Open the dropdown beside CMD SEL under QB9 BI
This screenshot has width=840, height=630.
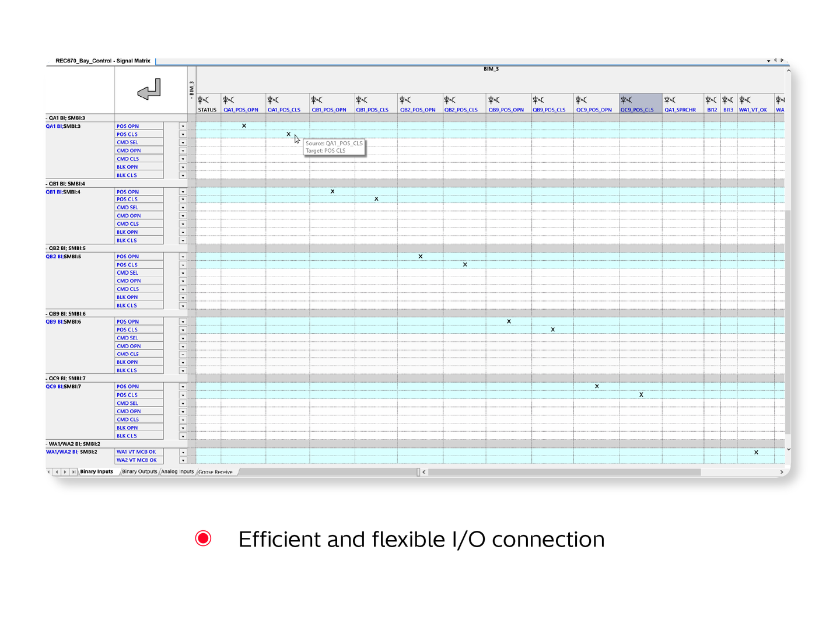183,338
